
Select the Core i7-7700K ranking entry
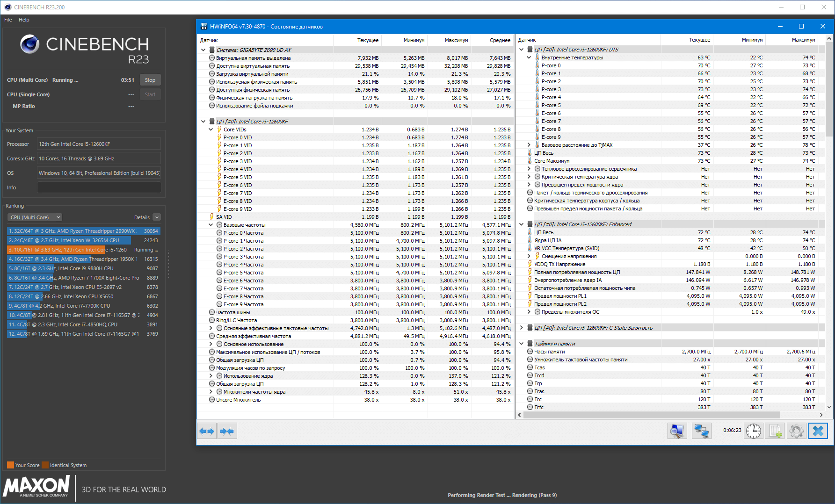tap(84, 306)
